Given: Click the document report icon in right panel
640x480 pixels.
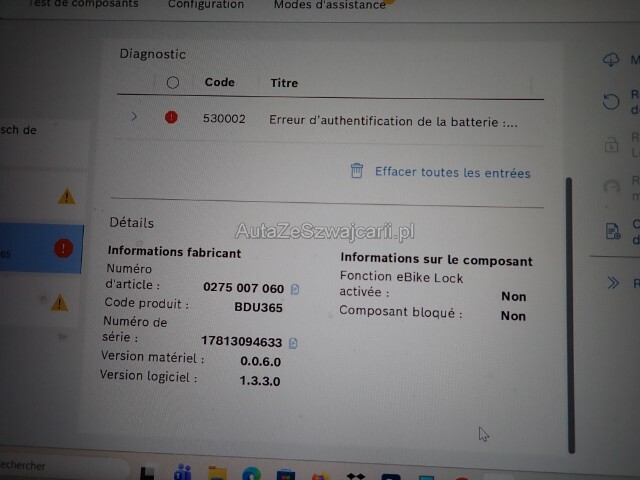Looking at the screenshot, I should click(x=612, y=231).
